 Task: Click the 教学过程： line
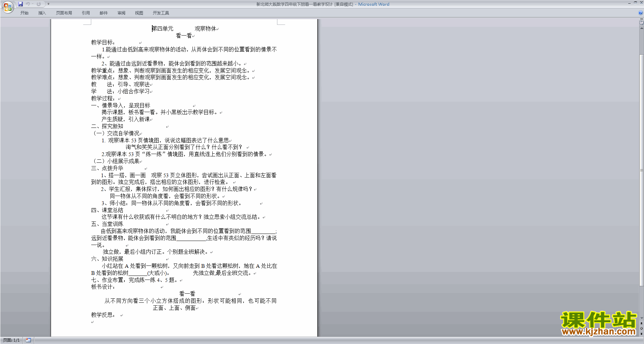(103, 99)
